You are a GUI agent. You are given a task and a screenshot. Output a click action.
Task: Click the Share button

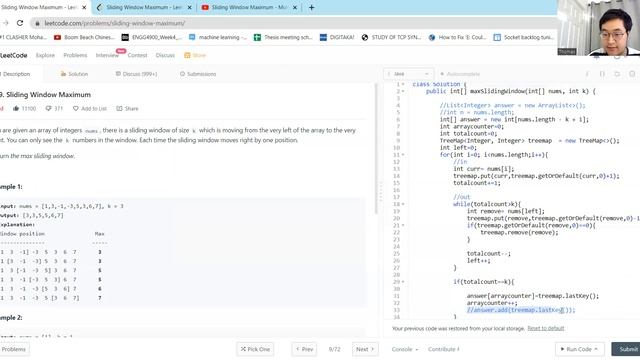[127, 109]
